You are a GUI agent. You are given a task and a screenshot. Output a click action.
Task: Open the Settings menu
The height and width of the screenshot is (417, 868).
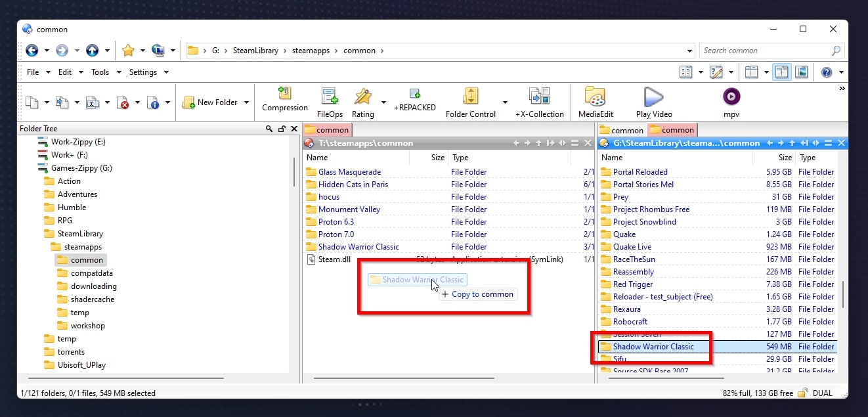pyautogui.click(x=142, y=72)
